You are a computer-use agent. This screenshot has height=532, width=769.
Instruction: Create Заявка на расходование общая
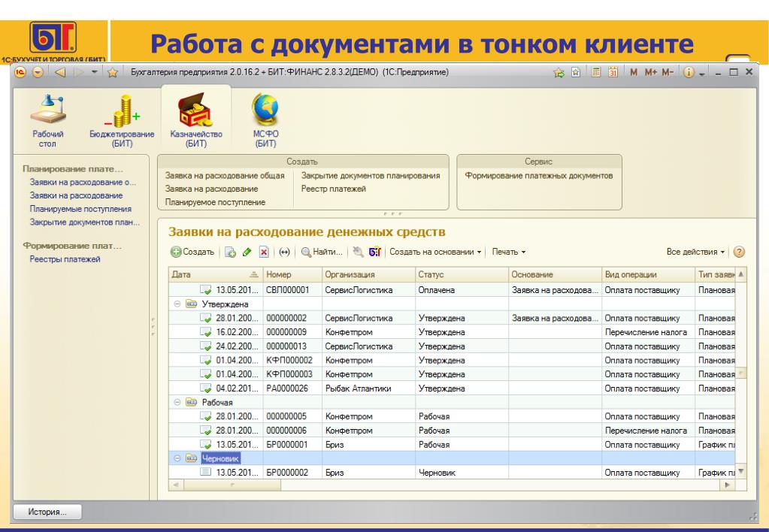coord(225,176)
